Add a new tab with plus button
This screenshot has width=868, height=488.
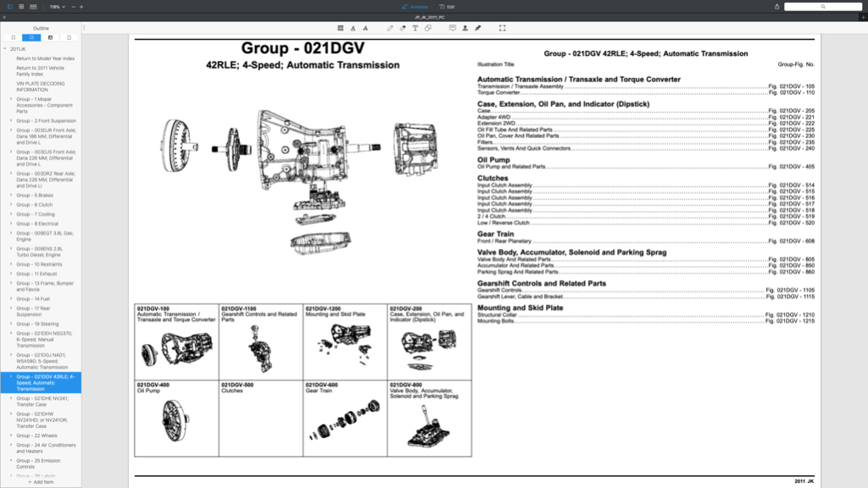[x=863, y=17]
